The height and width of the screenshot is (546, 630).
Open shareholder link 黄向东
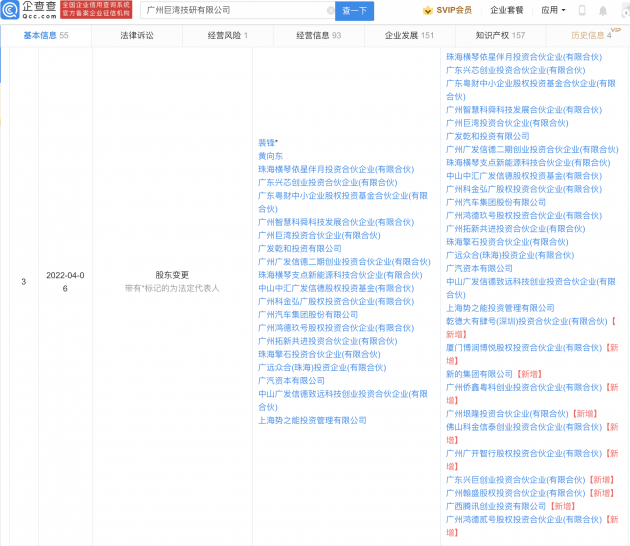270,157
